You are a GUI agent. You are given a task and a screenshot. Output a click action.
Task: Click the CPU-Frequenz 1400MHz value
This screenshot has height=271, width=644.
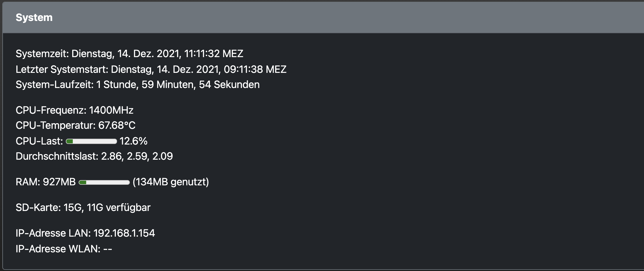pos(111,110)
